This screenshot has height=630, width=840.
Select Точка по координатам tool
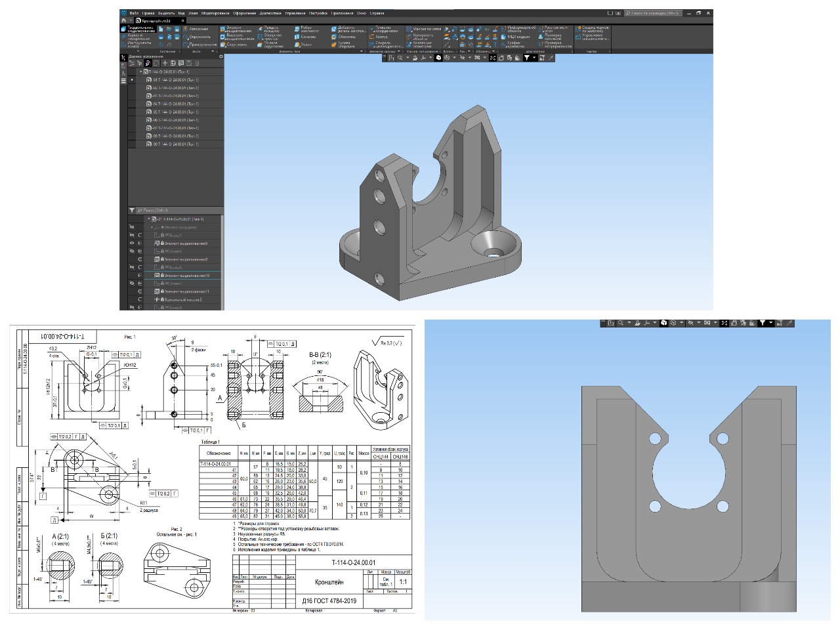[383, 30]
